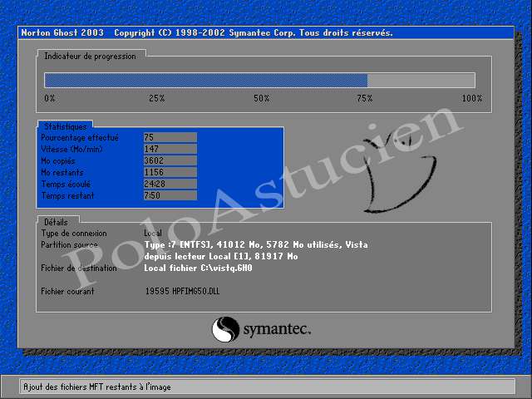The image size is (532, 399).
Task: Click the speed value field showing 147
Action: [170, 149]
